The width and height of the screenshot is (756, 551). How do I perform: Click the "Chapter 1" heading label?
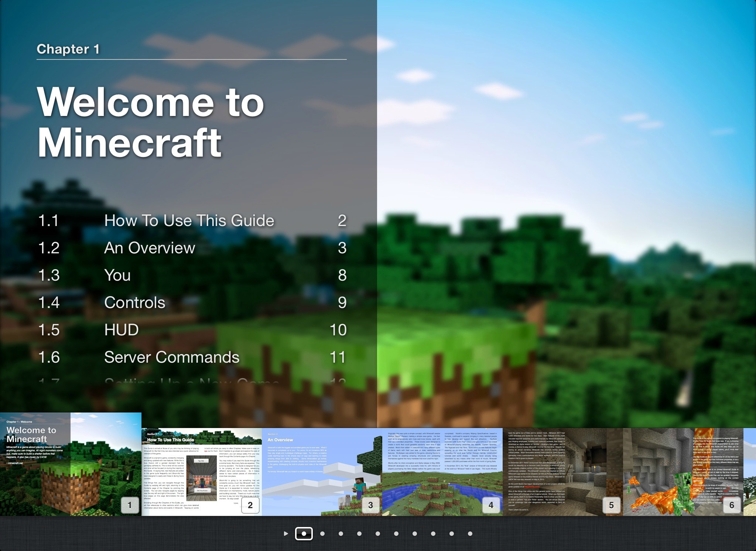coord(68,49)
